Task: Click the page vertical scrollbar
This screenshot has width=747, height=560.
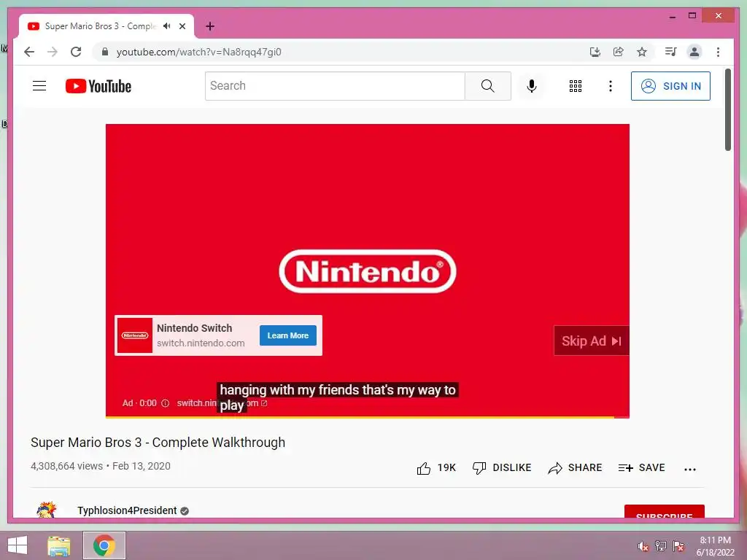Action: [728, 109]
